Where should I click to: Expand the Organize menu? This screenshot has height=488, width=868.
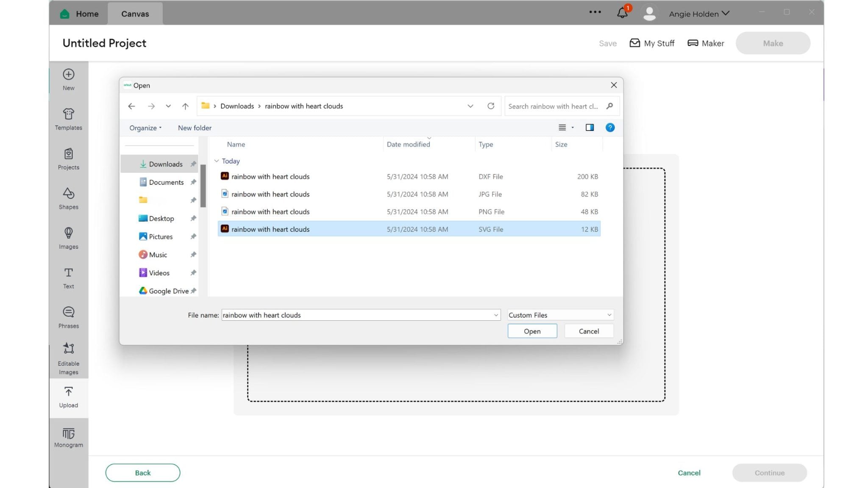coord(145,128)
